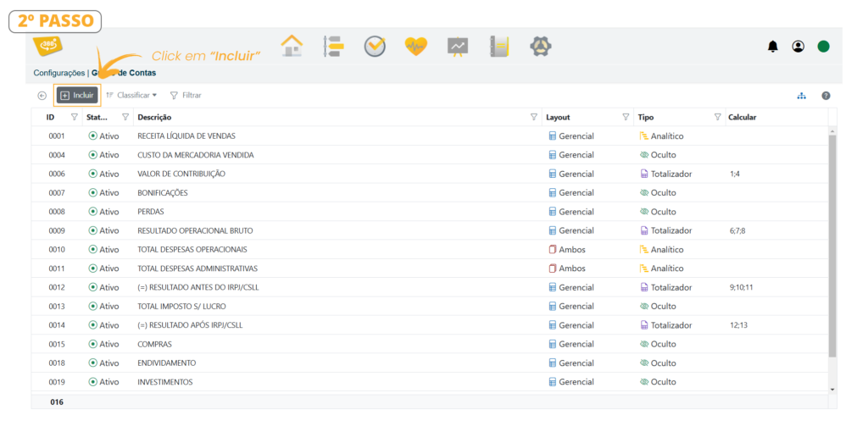The height and width of the screenshot is (443, 868).
Task: Open the Layout column filter
Action: (x=626, y=117)
